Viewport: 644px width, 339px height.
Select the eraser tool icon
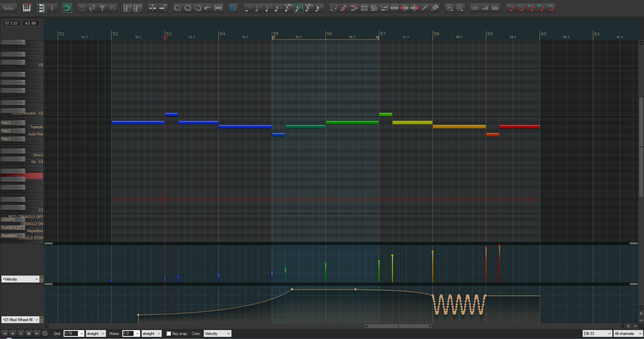pyautogui.click(x=435, y=8)
